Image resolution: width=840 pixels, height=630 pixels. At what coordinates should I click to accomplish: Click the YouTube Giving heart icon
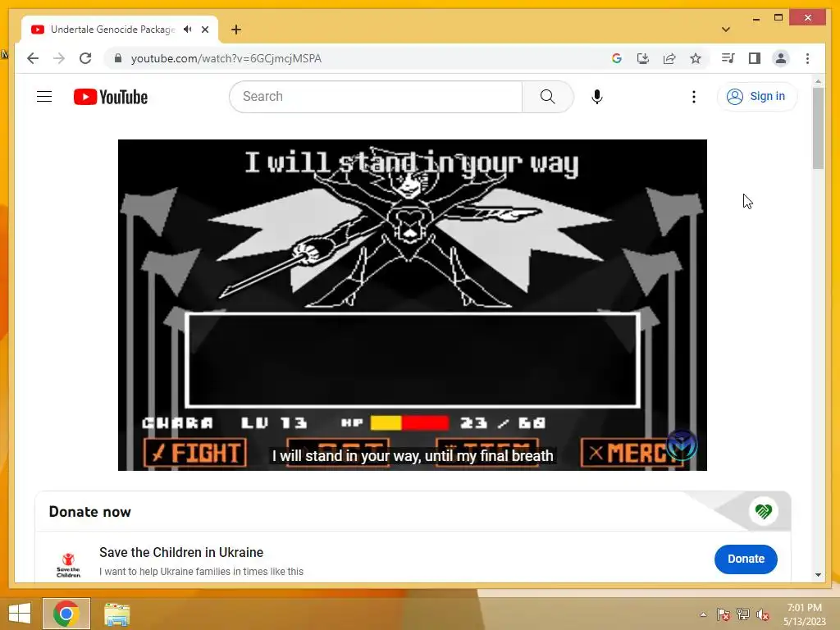click(764, 512)
